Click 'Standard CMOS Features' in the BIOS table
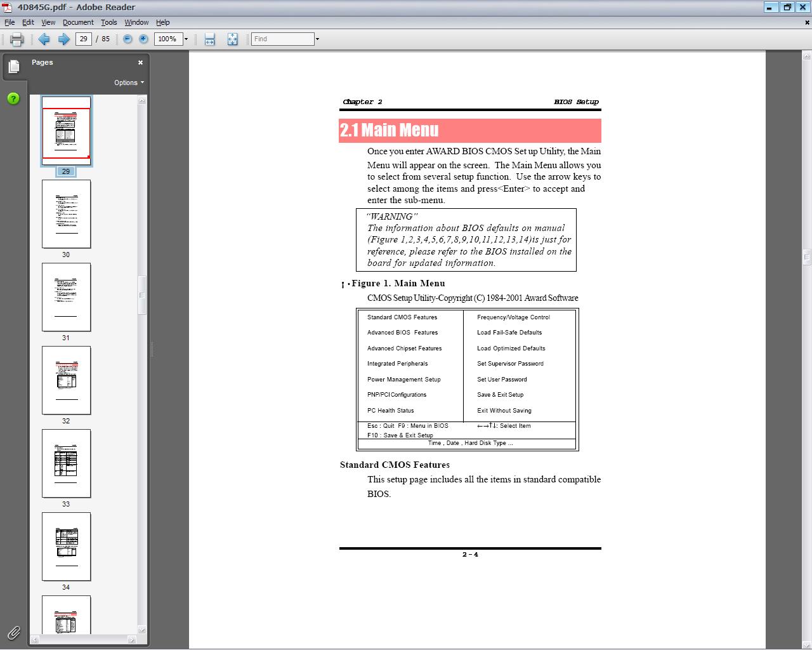The image size is (812, 650). [x=402, y=317]
